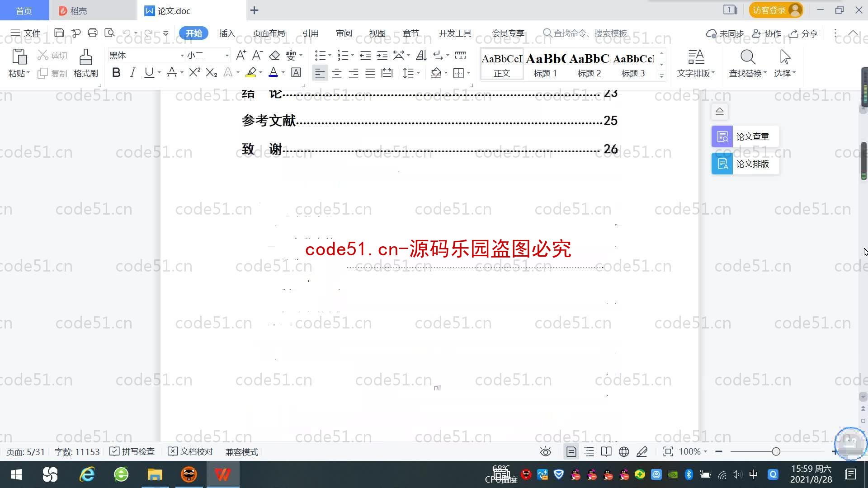Click the 分享 share button
The height and width of the screenshot is (488, 868).
(803, 33)
